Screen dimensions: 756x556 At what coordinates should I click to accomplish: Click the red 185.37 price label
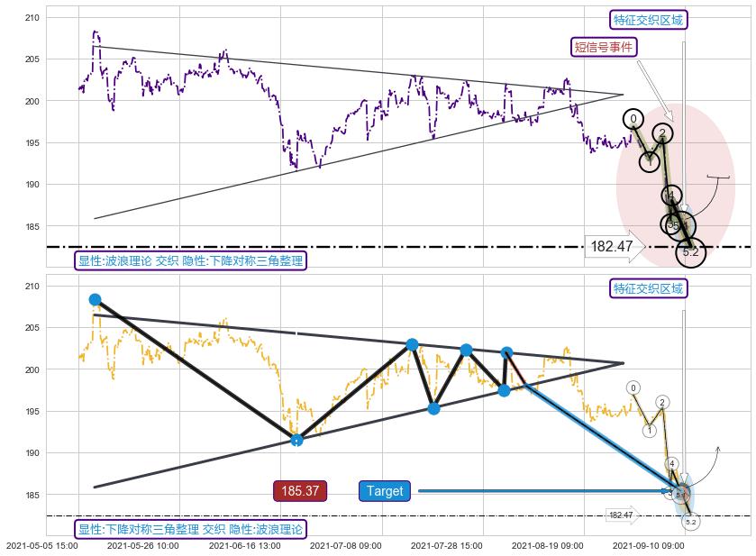pyautogui.click(x=300, y=491)
